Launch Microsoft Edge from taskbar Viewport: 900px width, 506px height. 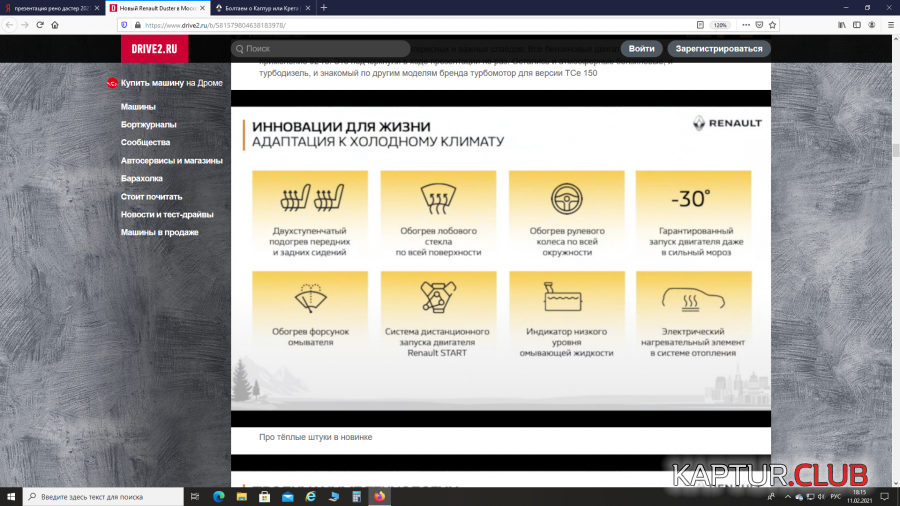pyautogui.click(x=219, y=497)
